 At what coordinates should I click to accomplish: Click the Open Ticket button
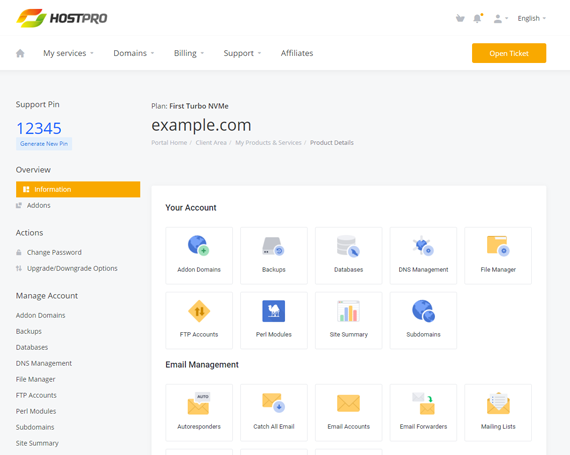509,53
